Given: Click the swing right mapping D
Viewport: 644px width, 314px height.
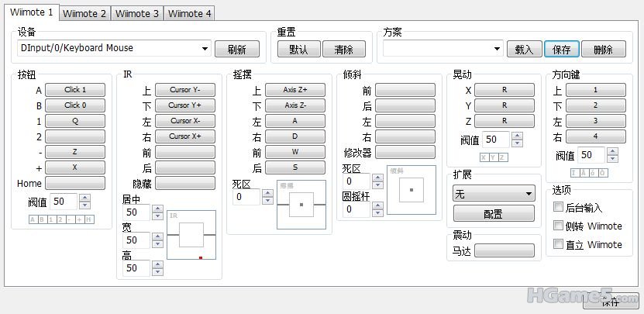Looking at the screenshot, I should (x=295, y=136).
